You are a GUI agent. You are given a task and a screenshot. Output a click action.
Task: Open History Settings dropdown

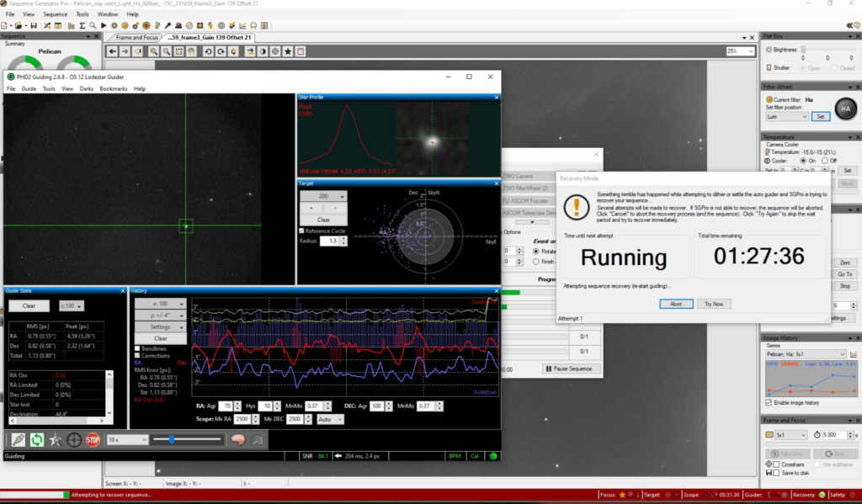click(161, 327)
